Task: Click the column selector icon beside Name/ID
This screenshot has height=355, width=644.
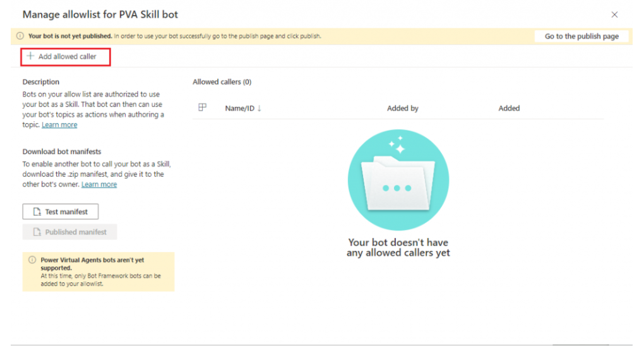Action: 203,108
